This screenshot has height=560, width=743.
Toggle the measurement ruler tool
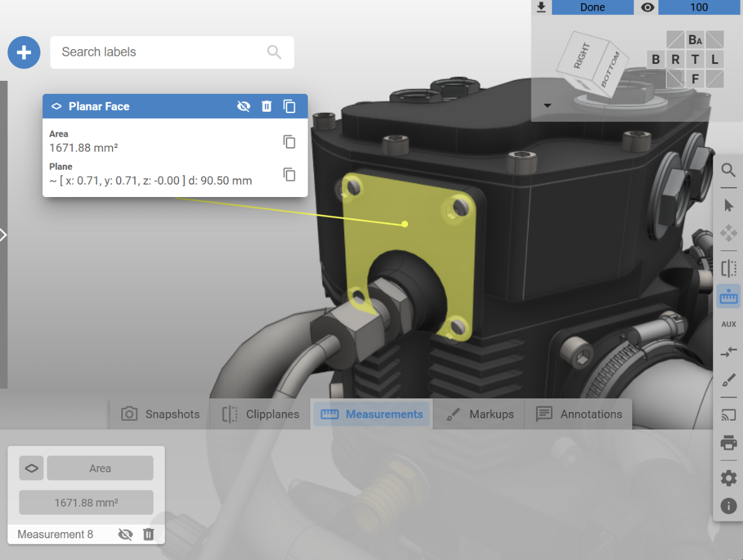[728, 296]
